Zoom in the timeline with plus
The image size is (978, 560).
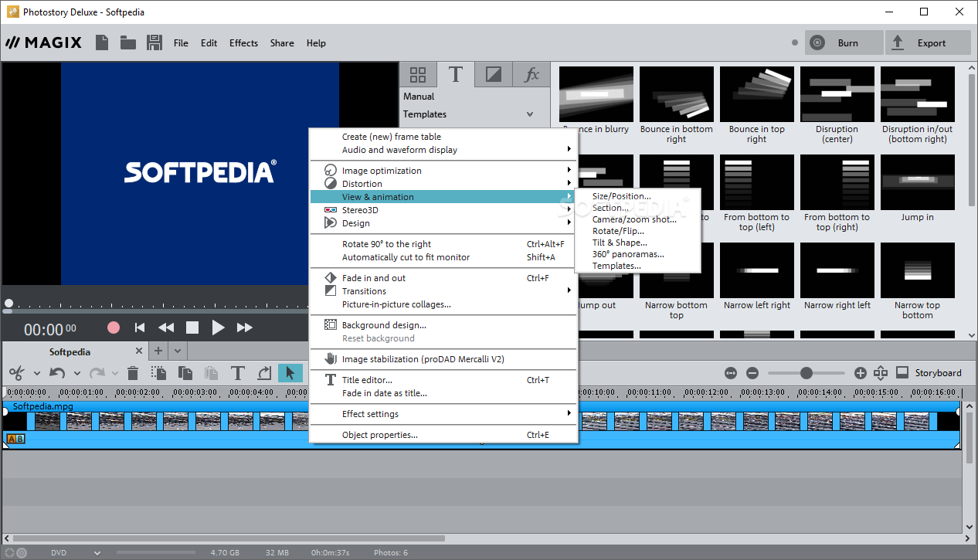point(861,373)
